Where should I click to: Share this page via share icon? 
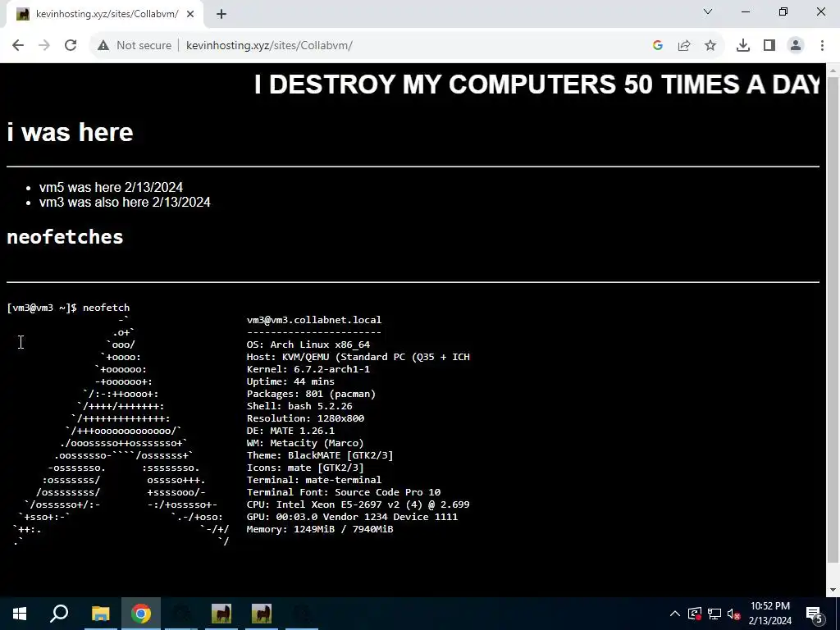684,46
